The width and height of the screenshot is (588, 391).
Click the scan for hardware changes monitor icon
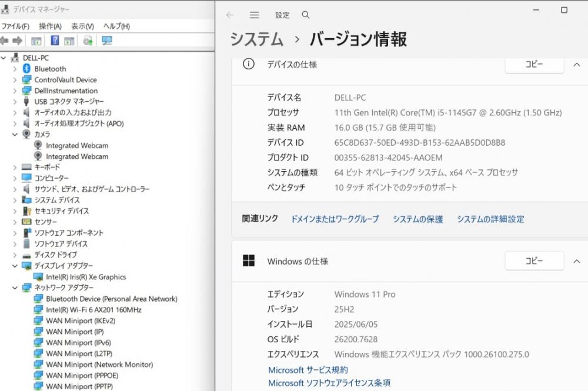[107, 41]
